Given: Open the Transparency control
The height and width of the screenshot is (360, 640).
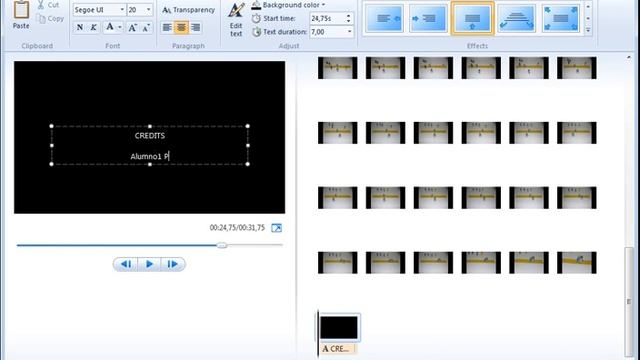Looking at the screenshot, I should click(189, 10).
